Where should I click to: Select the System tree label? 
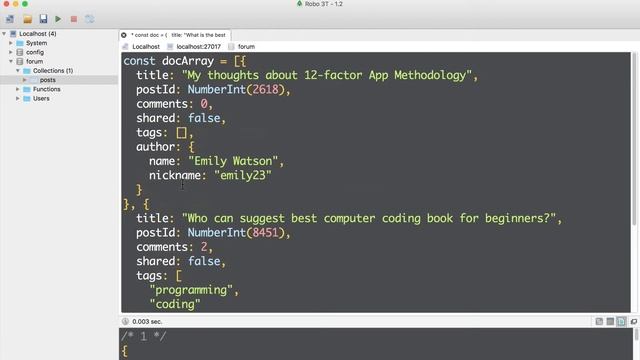pos(36,43)
